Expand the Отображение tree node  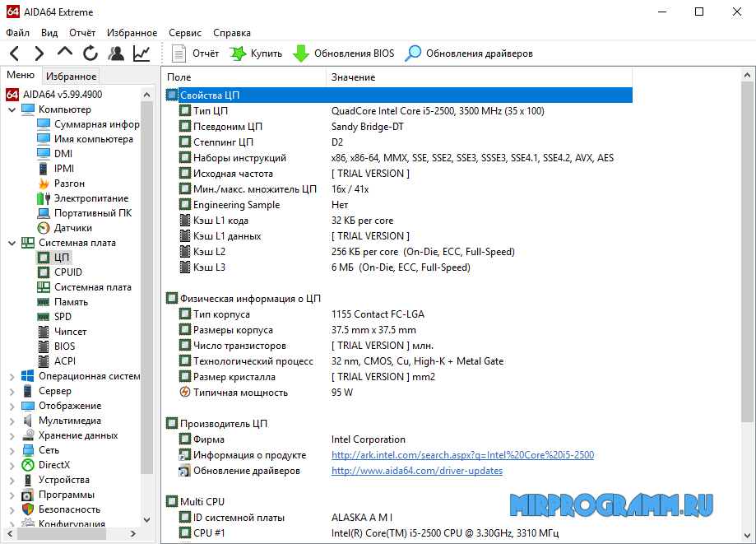12,406
